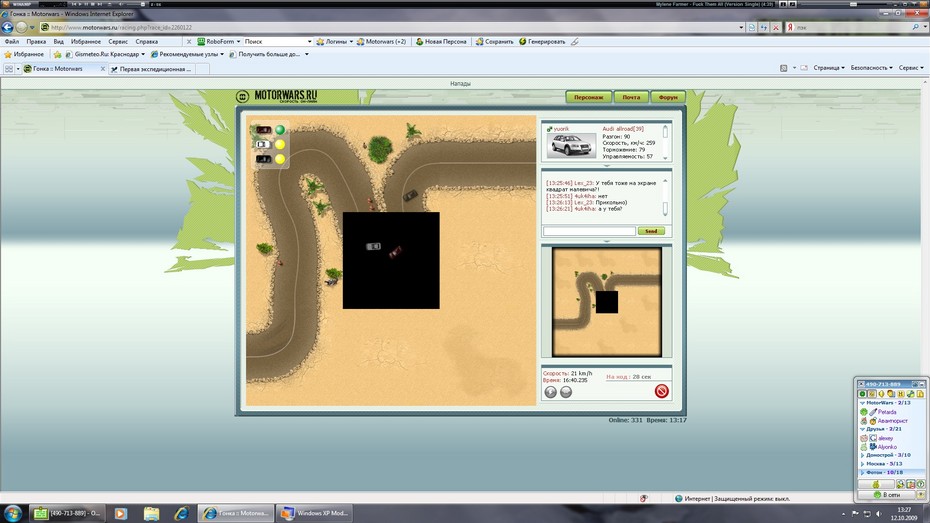930x523 pixels.
Task: Open the folder icon on taskbar
Action: 151,514
